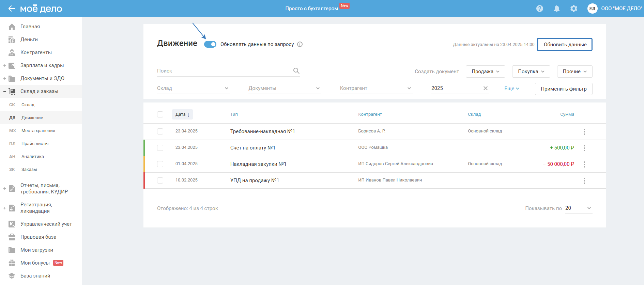The height and width of the screenshot is (285, 644).
Task: Open the settings gear icon
Action: point(574,9)
